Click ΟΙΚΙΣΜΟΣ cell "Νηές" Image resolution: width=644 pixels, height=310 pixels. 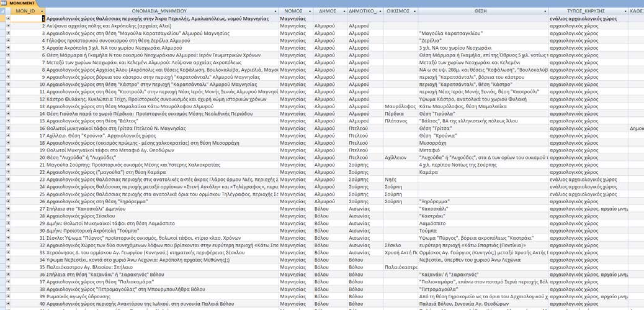(401, 180)
